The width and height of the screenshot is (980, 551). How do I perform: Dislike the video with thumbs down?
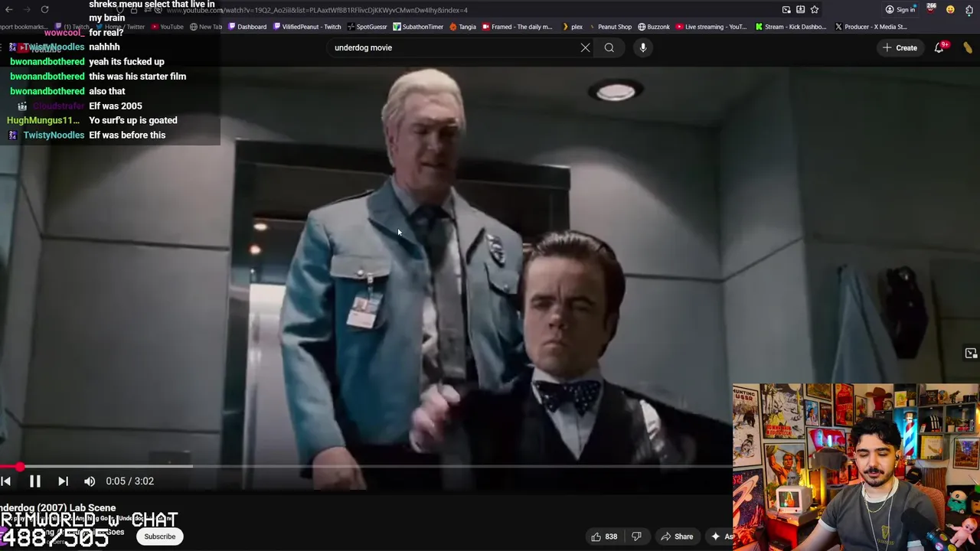(x=636, y=536)
